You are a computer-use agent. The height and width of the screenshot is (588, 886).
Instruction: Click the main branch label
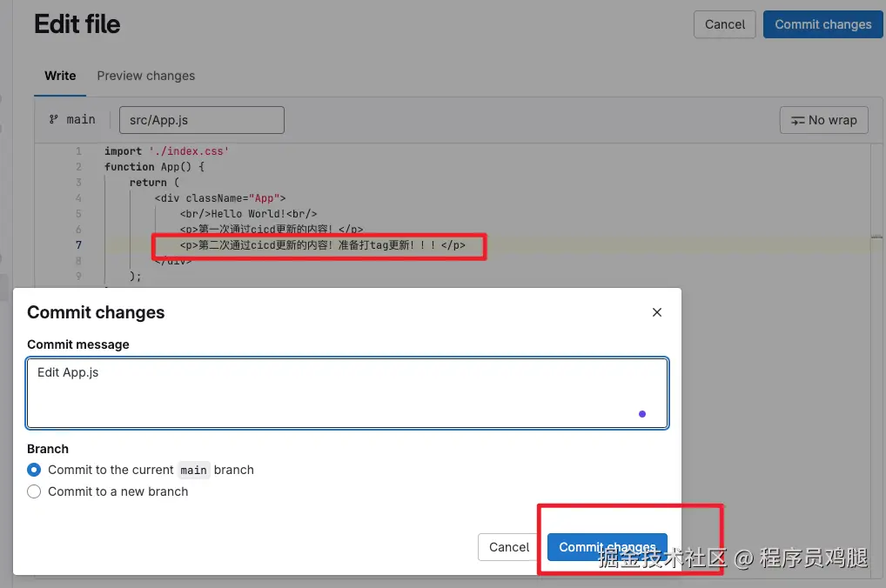(x=81, y=119)
